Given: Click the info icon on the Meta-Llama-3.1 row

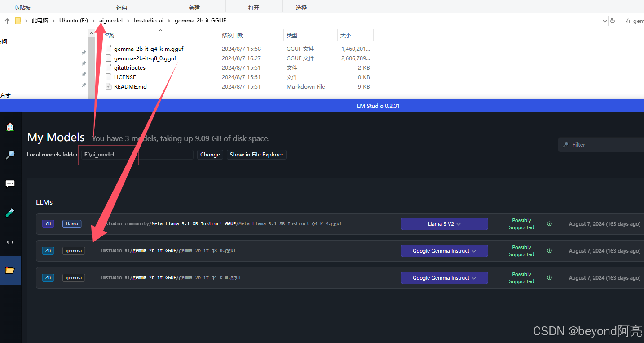Looking at the screenshot, I should pos(549,224).
